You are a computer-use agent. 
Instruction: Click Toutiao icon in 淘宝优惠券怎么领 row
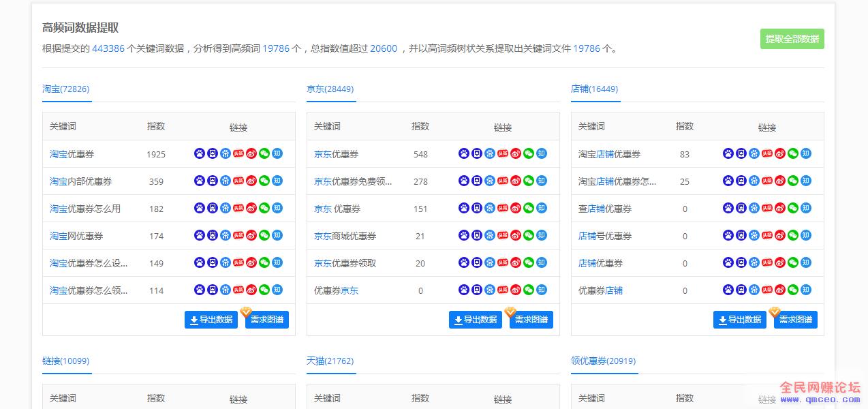click(238, 290)
